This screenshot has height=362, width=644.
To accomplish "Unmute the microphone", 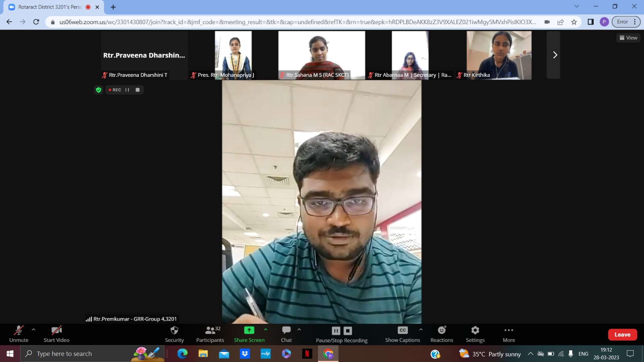I will pyautogui.click(x=19, y=331).
